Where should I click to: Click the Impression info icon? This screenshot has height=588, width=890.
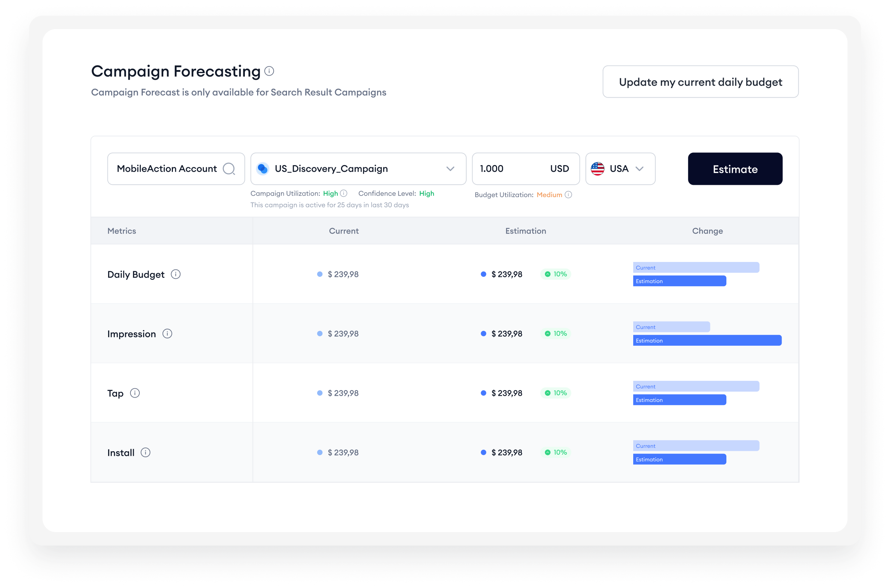(x=167, y=333)
